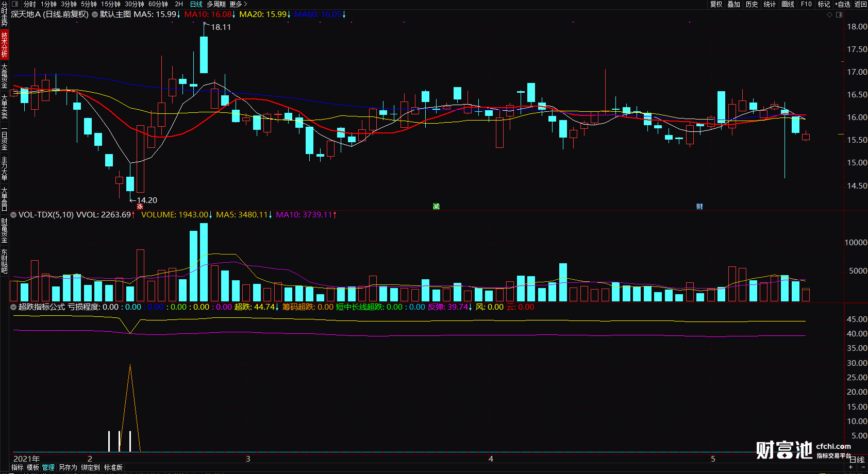
Task: Open 一日资金 side tab
Action: (x=4, y=139)
